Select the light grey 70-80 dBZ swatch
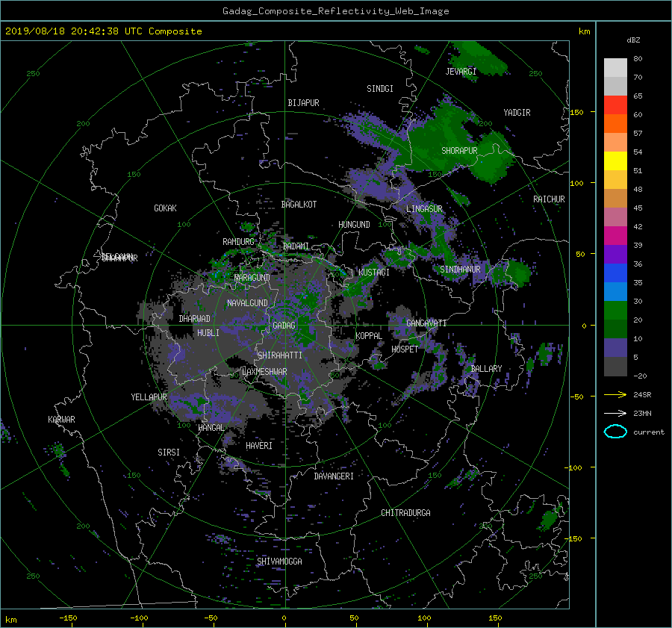 pyautogui.click(x=615, y=68)
